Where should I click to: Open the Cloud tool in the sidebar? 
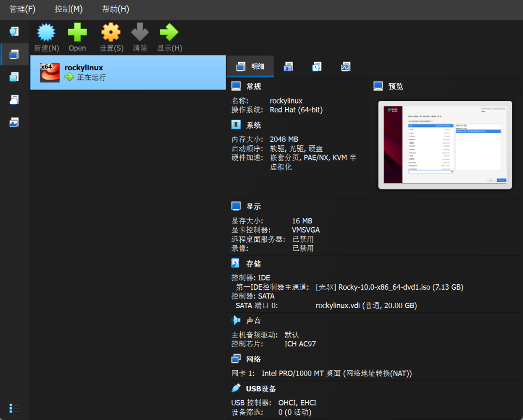[x=14, y=100]
